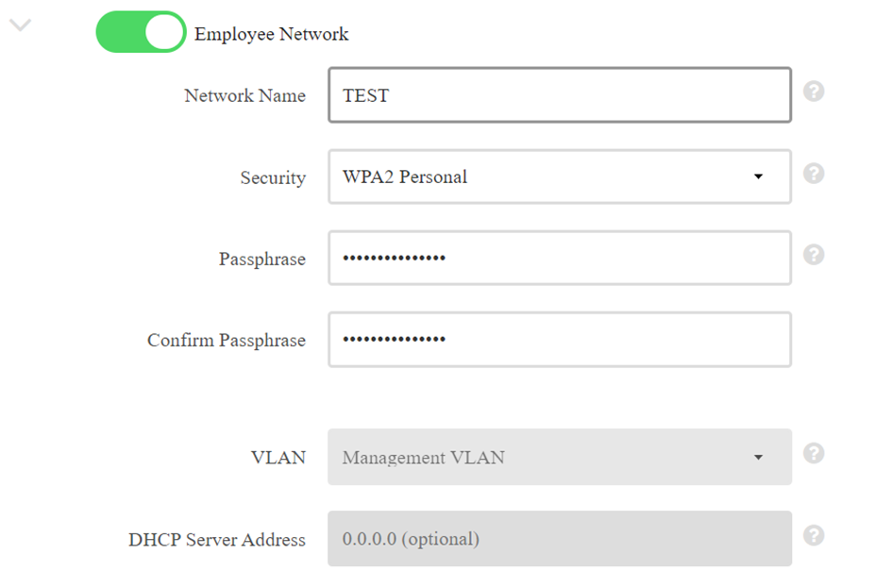Click the Employee Network label

pos(272,34)
